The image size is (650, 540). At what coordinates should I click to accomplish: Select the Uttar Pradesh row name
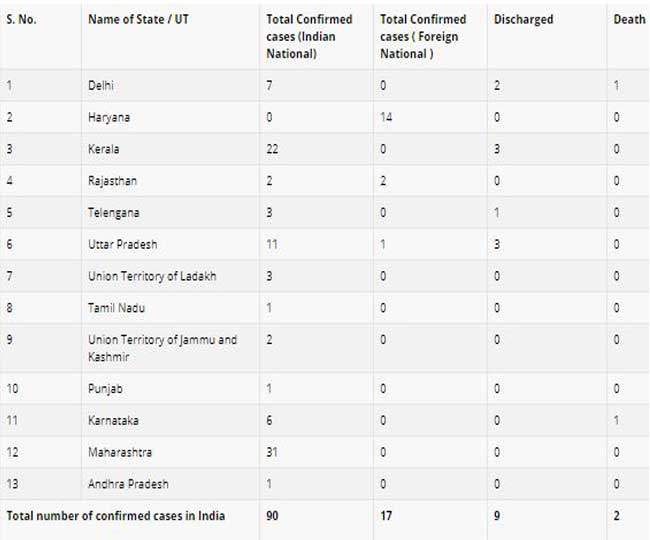[123, 245]
